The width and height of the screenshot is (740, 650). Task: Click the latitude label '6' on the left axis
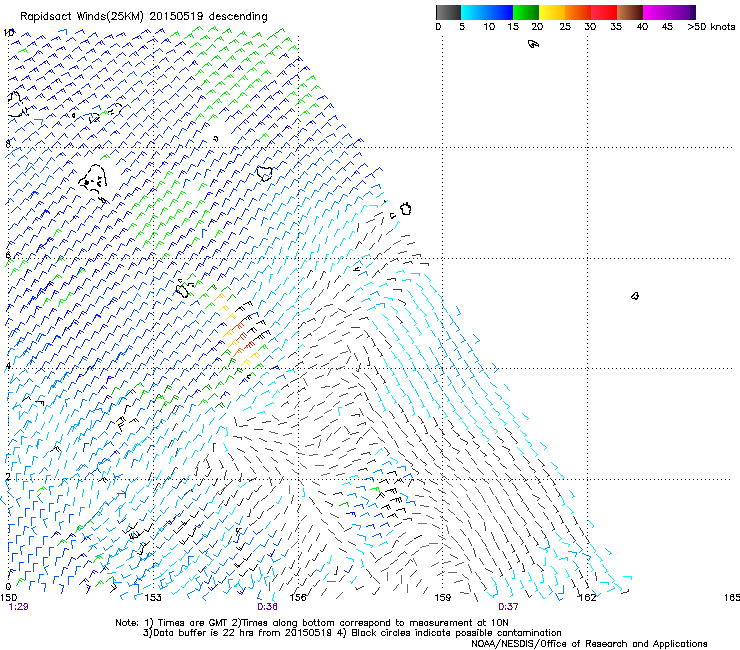[x=8, y=255]
